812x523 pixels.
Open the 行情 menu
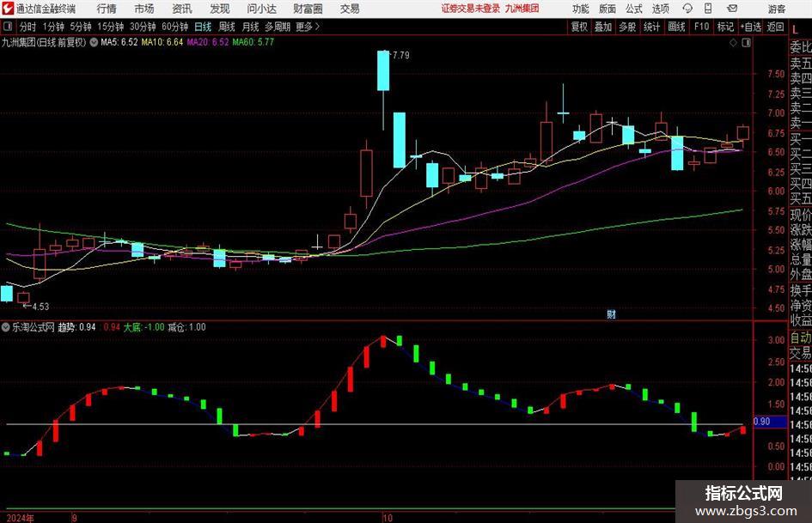[107, 9]
